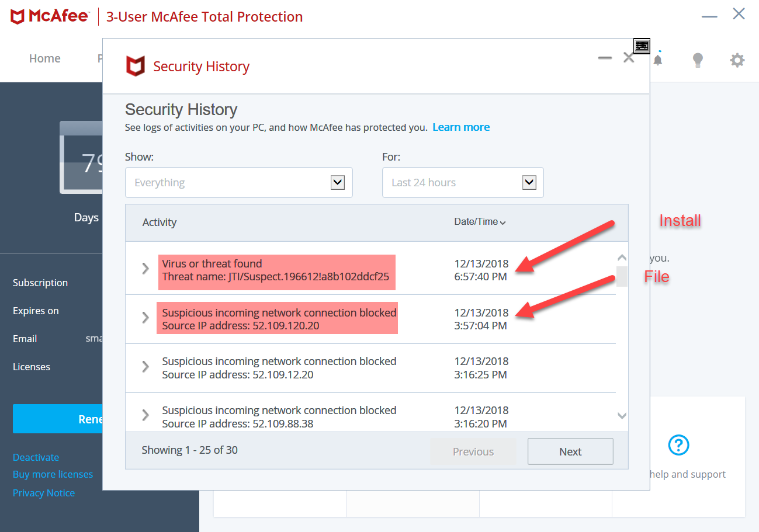Close the main McAfee Total Protection window
The image size is (759, 532).
pos(739,14)
